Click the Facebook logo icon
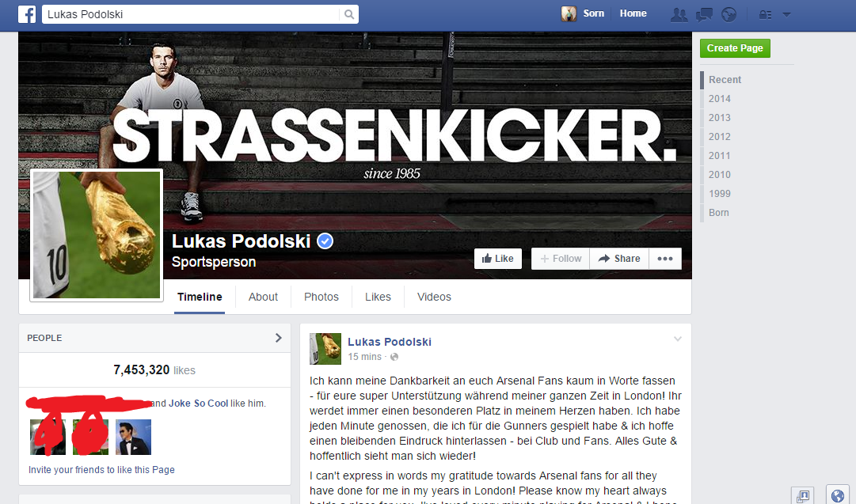 [x=27, y=14]
